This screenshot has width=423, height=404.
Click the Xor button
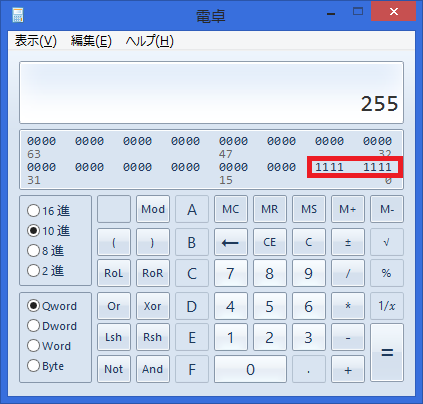(153, 306)
